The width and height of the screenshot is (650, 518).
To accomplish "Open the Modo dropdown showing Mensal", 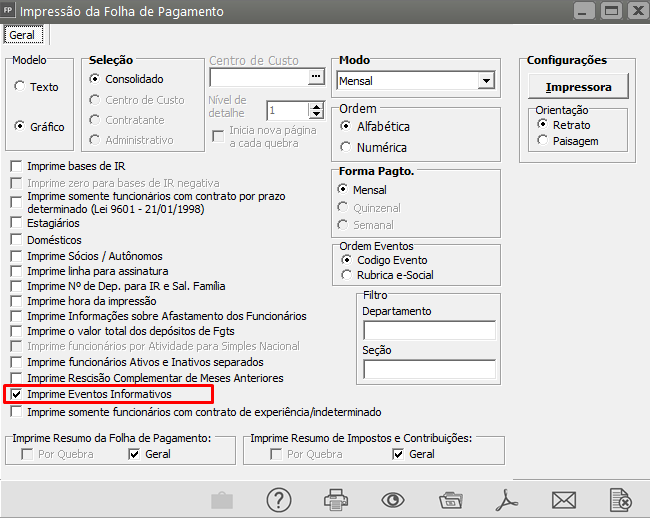I will pyautogui.click(x=486, y=80).
